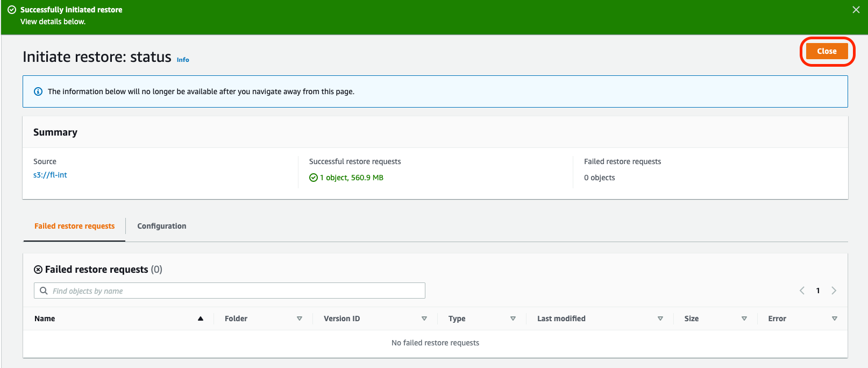868x368 pixels.
Task: Open the s3://fl-int source bucket link
Action: click(50, 175)
